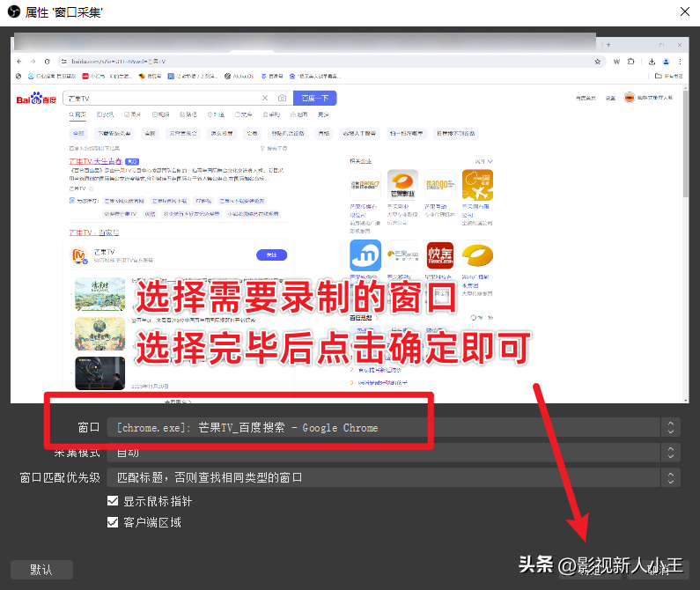Select the 网页 tab under the Baidu search box

coord(77,114)
